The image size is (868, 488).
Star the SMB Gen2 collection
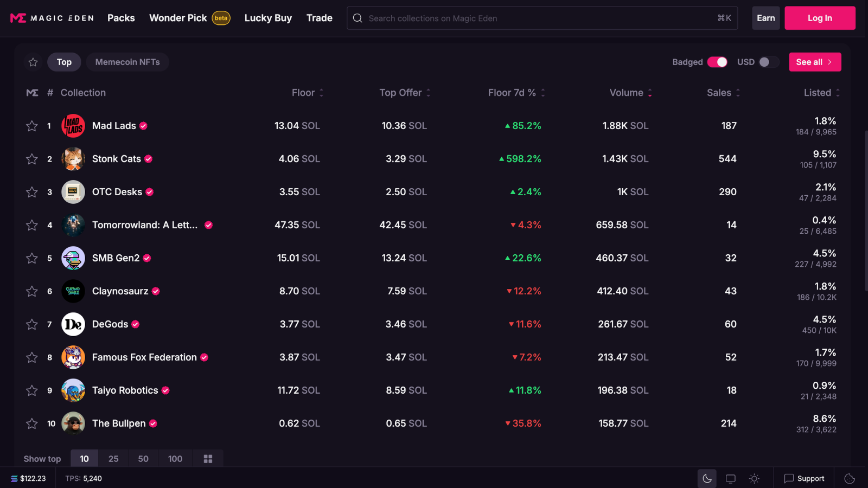pos(32,258)
